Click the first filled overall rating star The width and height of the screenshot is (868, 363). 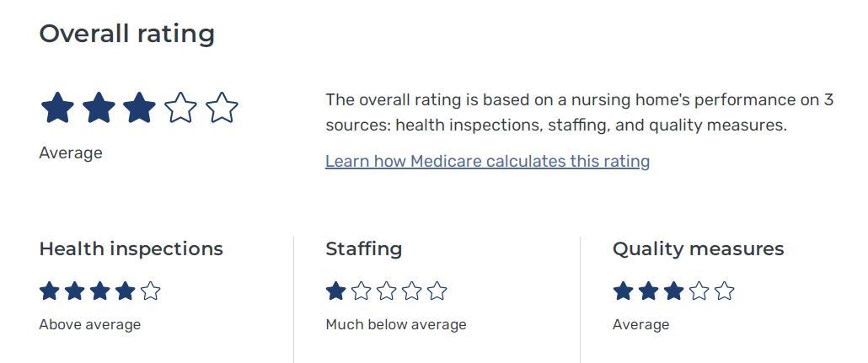click(x=57, y=109)
